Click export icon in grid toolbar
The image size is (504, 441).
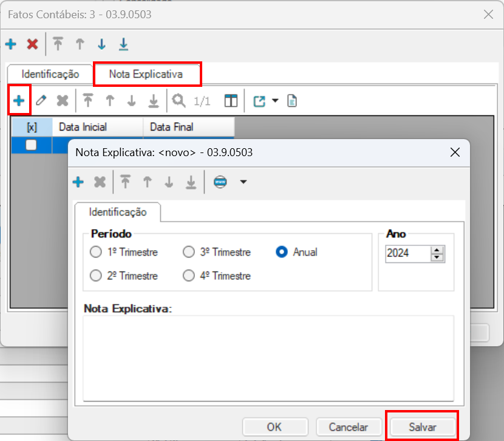click(x=259, y=101)
